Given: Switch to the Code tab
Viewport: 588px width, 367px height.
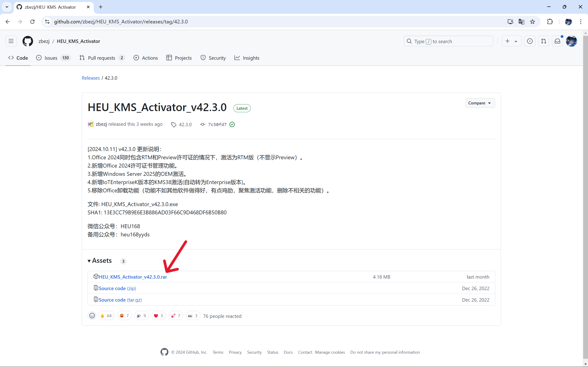Looking at the screenshot, I should pyautogui.click(x=18, y=58).
